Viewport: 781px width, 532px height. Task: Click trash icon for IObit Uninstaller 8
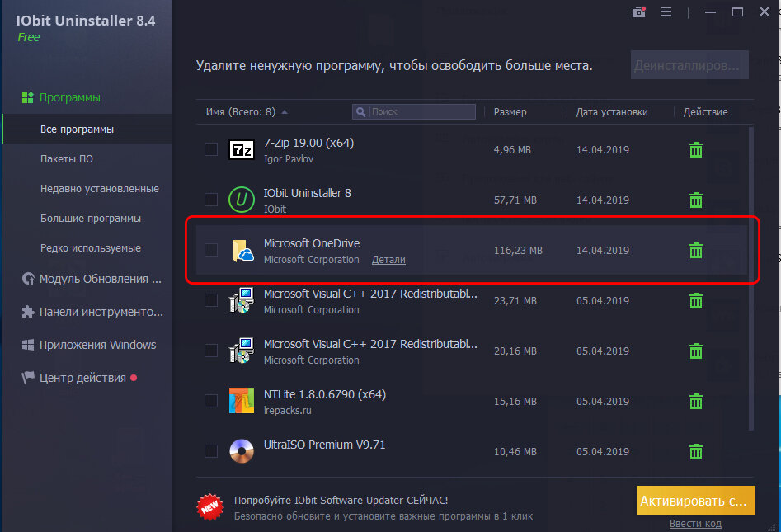695,200
